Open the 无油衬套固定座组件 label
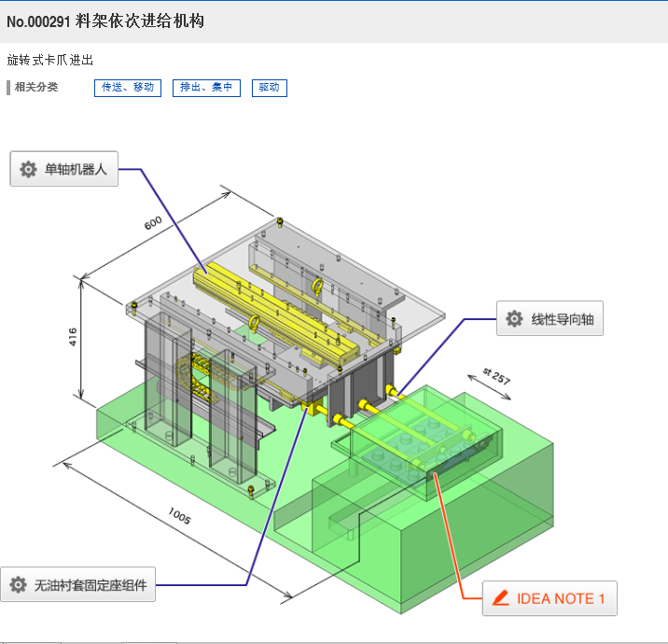The height and width of the screenshot is (644, 668). point(78,584)
